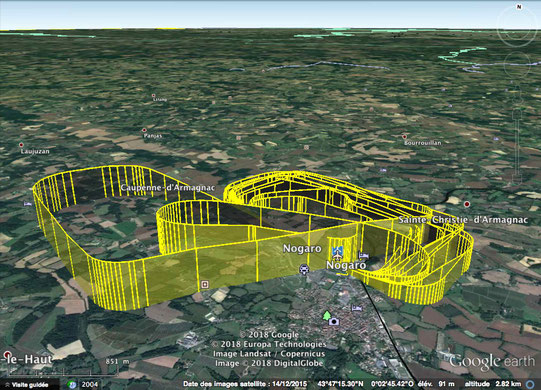Click the latitude readout 43°47'15.30"N
The width and height of the screenshot is (541, 390).
340,384
